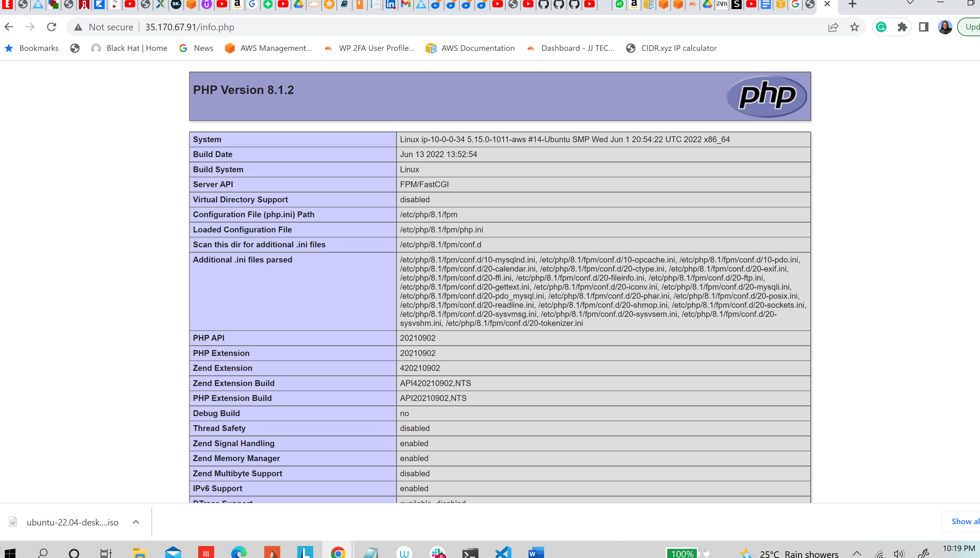Click the PHP logo image

766,96
